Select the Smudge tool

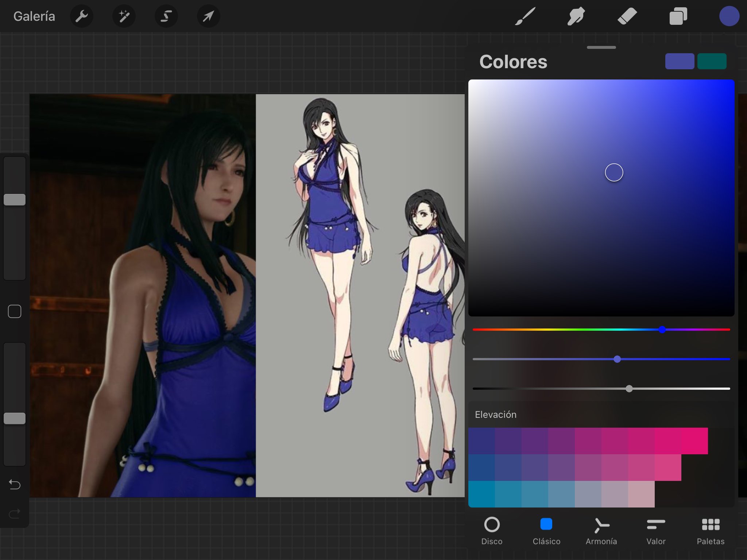click(x=576, y=16)
